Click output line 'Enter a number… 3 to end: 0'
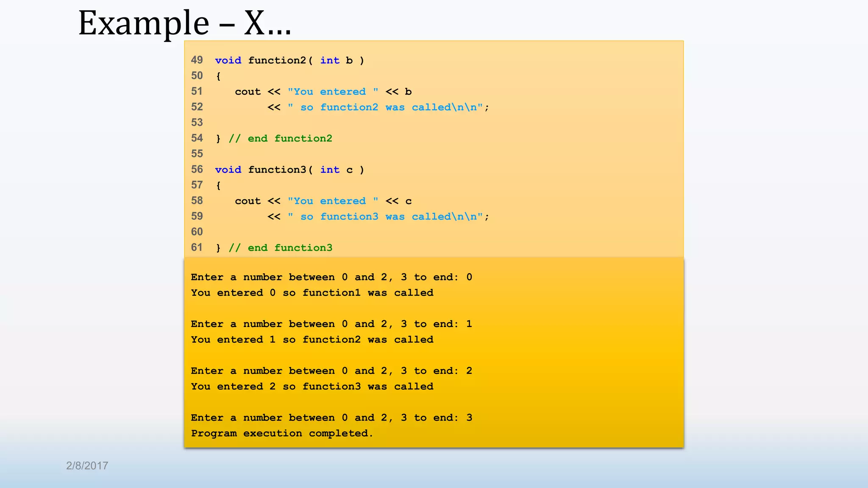This screenshot has width=868, height=488. coord(331,277)
